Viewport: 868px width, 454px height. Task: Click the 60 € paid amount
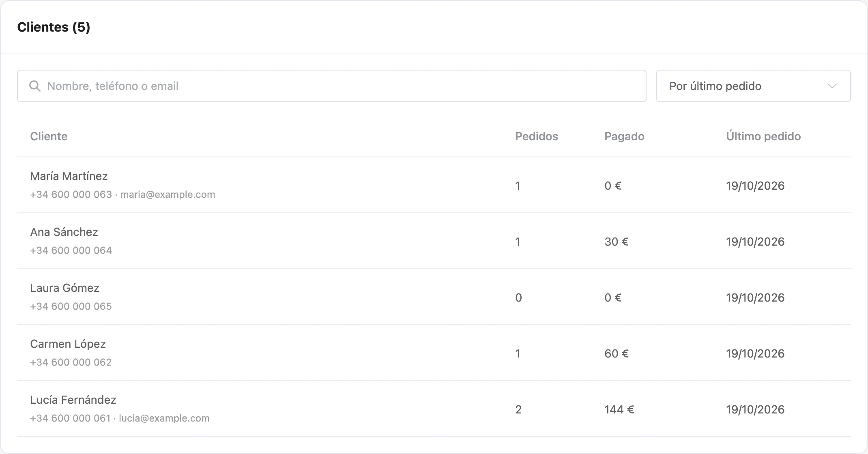click(617, 353)
